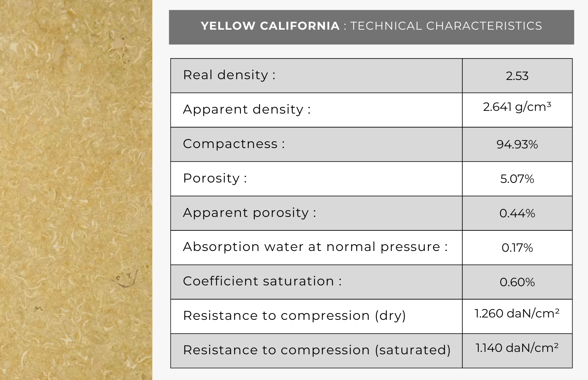588x380 pixels.
Task: Click the Coefficient saturation label
Action: [262, 281]
